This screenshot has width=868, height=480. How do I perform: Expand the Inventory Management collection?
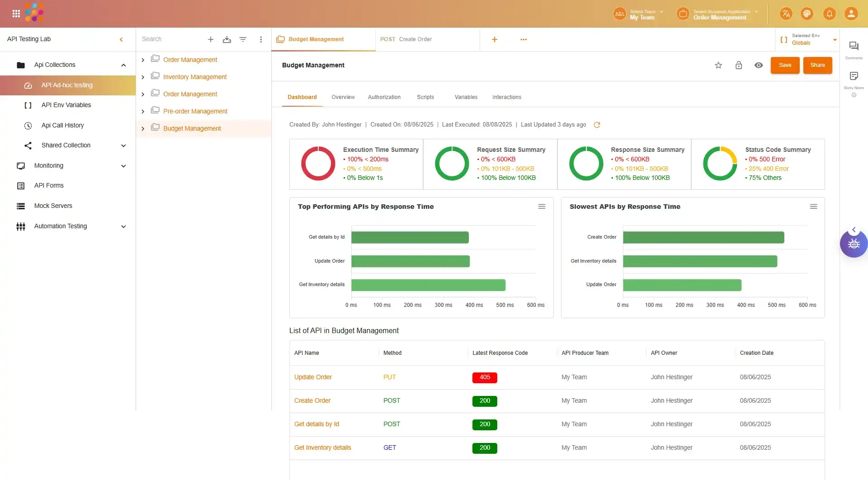coord(143,77)
